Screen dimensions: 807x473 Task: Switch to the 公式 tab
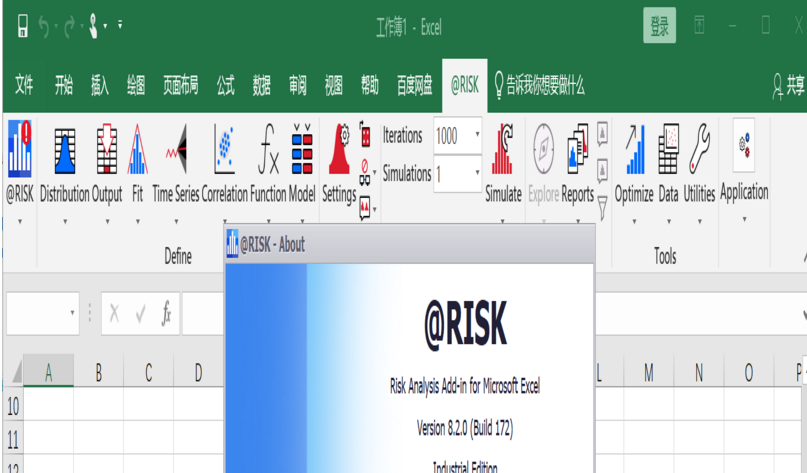click(225, 85)
